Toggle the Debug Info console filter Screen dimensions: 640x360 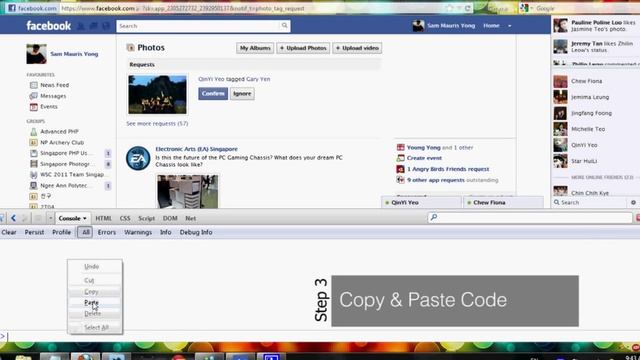(x=196, y=232)
